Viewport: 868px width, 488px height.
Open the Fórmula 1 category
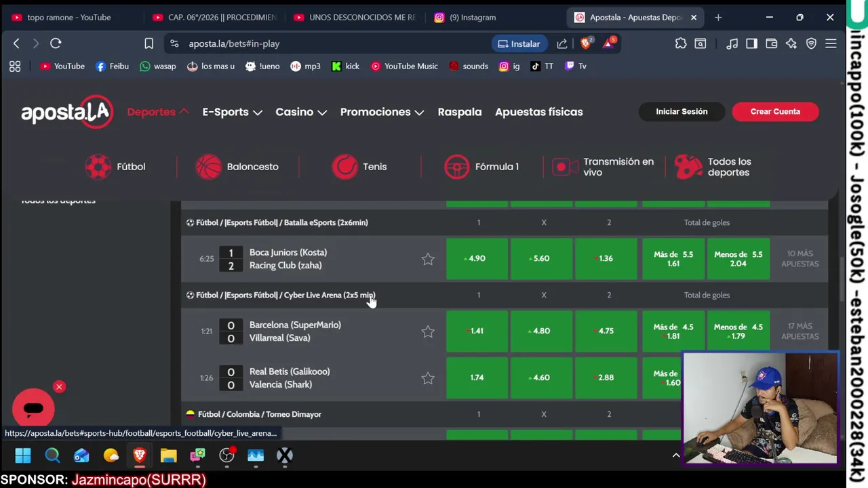(481, 167)
